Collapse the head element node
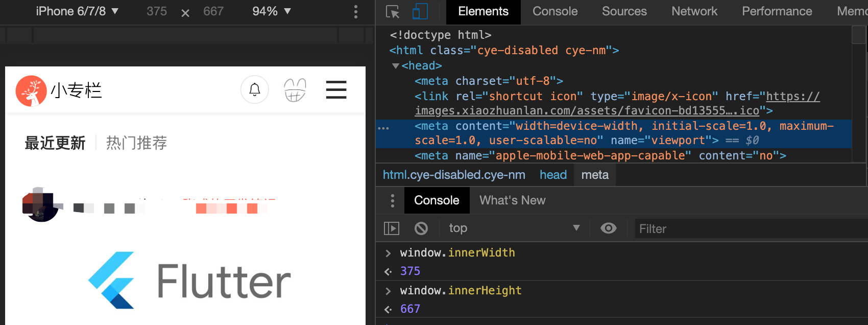Viewport: 868px width, 325px height. pos(395,66)
